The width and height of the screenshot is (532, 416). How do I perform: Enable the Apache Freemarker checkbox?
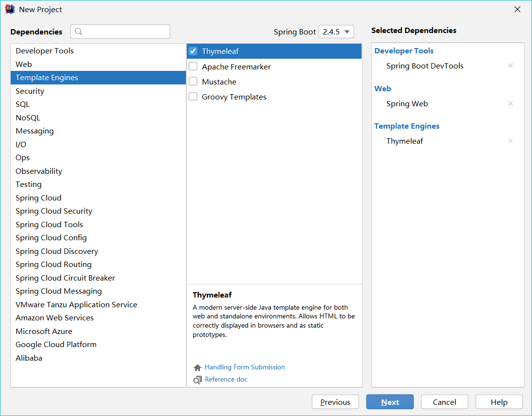coord(193,66)
